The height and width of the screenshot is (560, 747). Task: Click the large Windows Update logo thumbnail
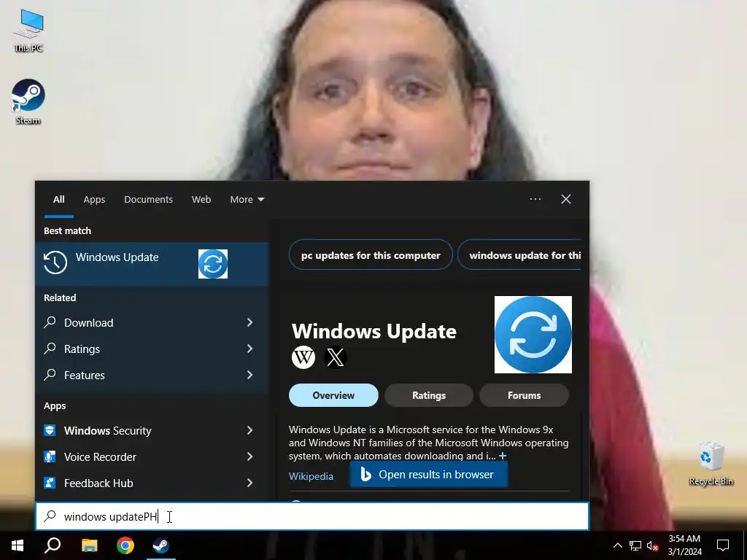coord(533,334)
